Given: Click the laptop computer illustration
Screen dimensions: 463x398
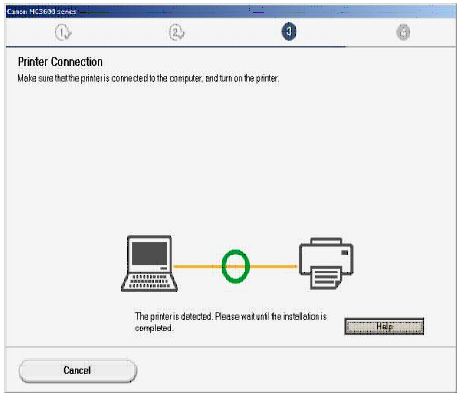Looking at the screenshot, I should pos(149,263).
